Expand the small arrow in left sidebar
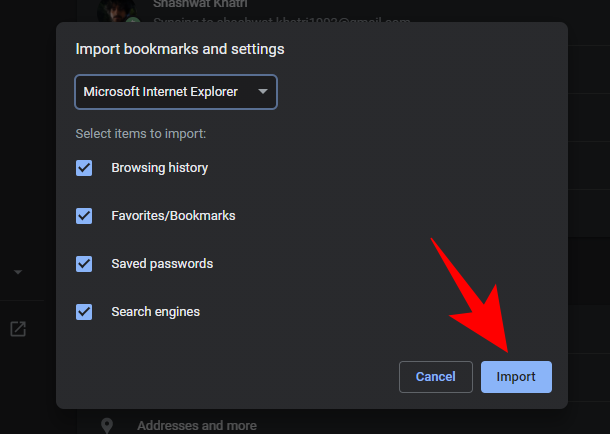This screenshot has height=434, width=610. coord(18,271)
